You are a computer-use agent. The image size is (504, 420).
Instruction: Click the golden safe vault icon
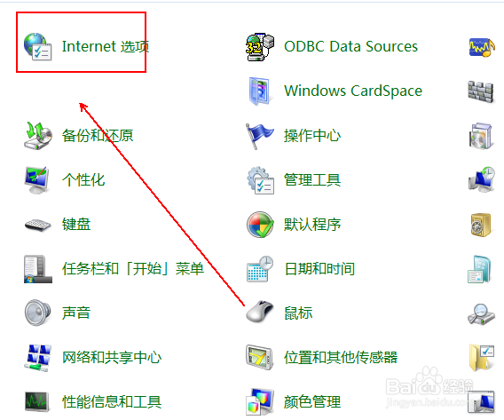[x=481, y=225]
